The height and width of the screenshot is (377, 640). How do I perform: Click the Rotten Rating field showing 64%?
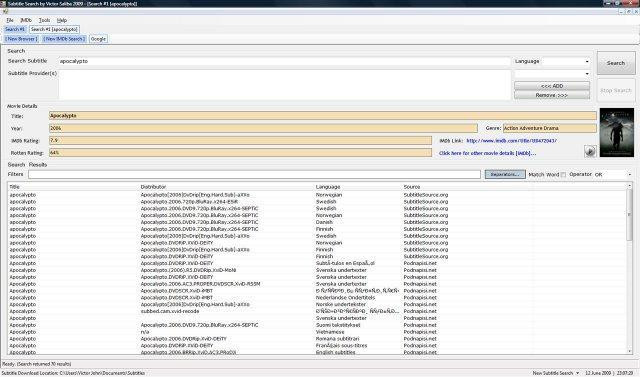pos(240,153)
